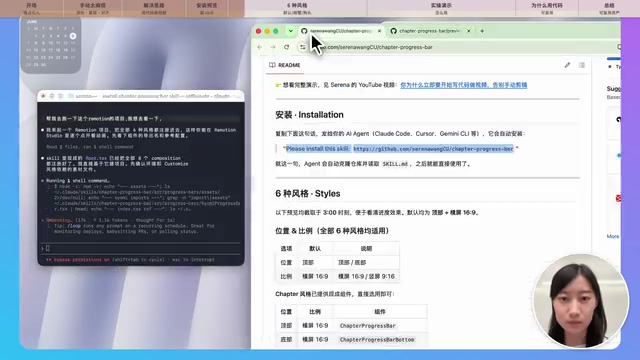Click the 默认 table header

[x=315, y=249]
